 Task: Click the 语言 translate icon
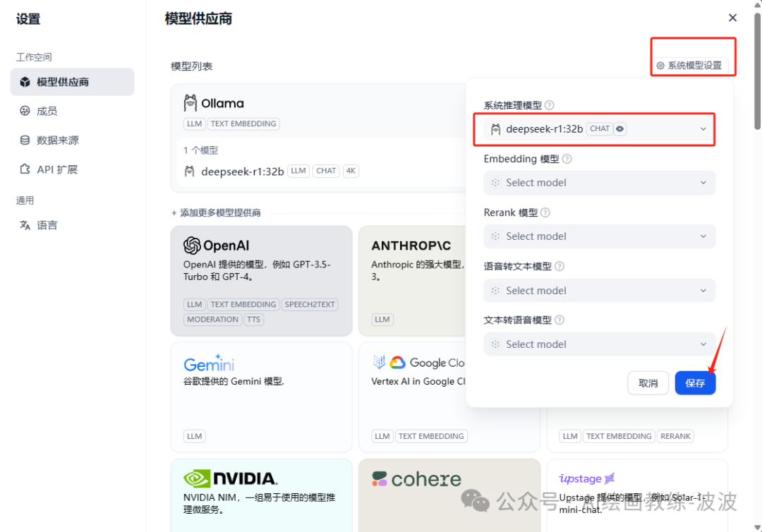click(25, 225)
